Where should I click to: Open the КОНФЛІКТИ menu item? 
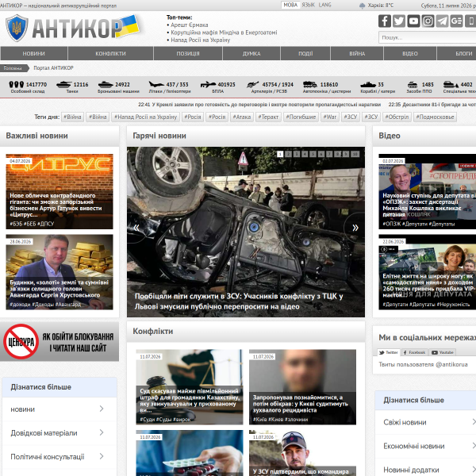pos(110,53)
